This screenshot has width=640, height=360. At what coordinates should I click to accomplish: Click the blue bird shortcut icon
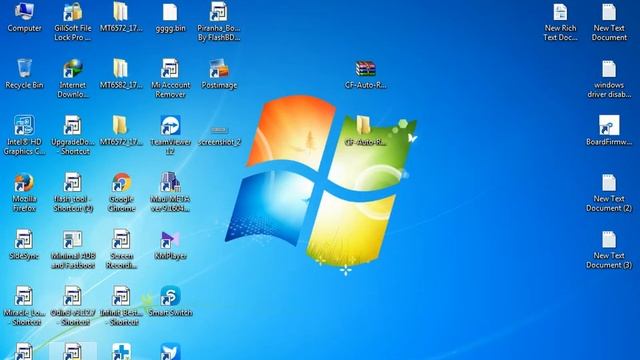pyautogui.click(x=170, y=351)
